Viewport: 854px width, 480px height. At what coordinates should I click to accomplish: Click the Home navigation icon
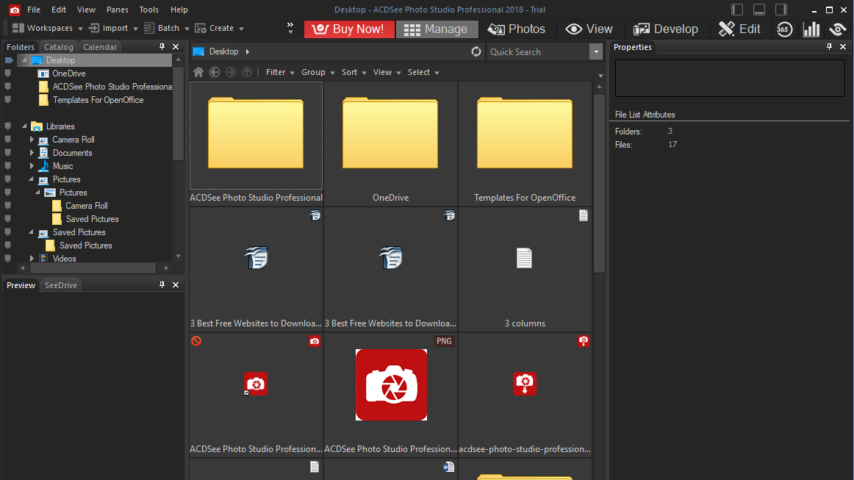(198, 72)
